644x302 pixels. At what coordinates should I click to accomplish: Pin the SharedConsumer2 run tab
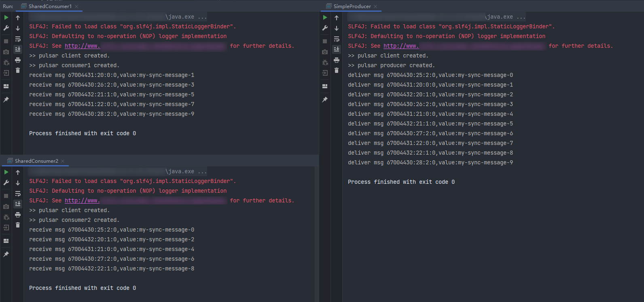(x=6, y=254)
